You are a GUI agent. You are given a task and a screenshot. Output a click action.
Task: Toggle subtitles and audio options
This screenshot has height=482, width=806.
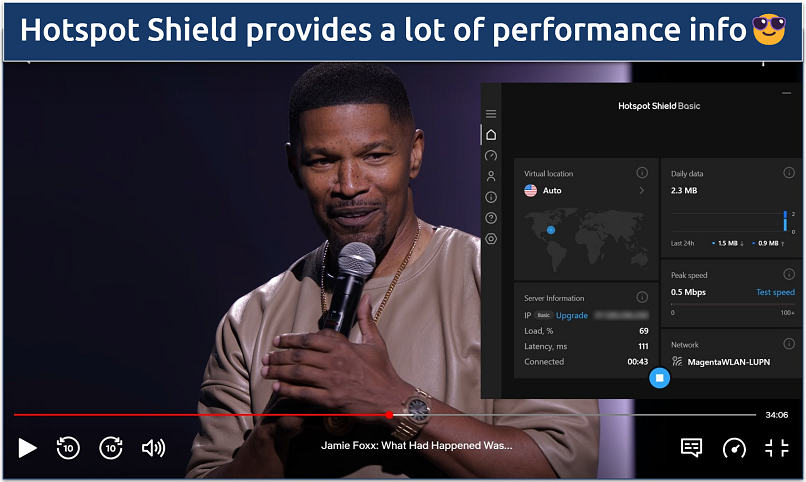pyautogui.click(x=691, y=447)
